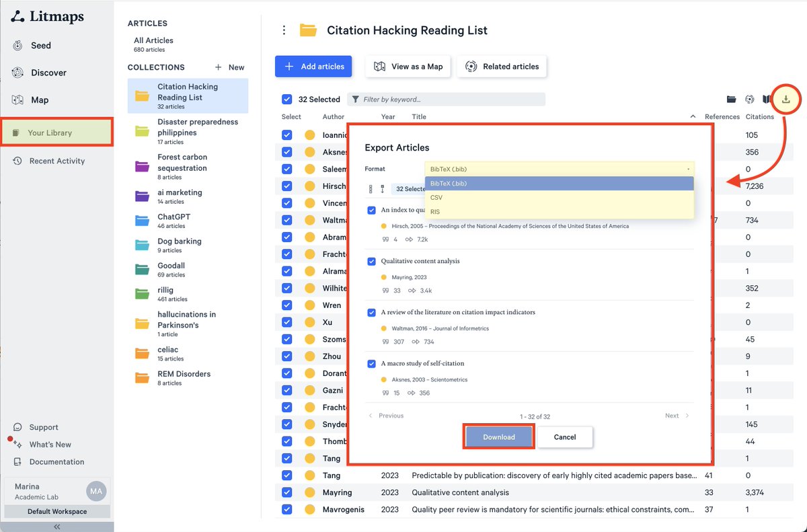Click the Related articles button
The height and width of the screenshot is (532, 807).
click(502, 67)
